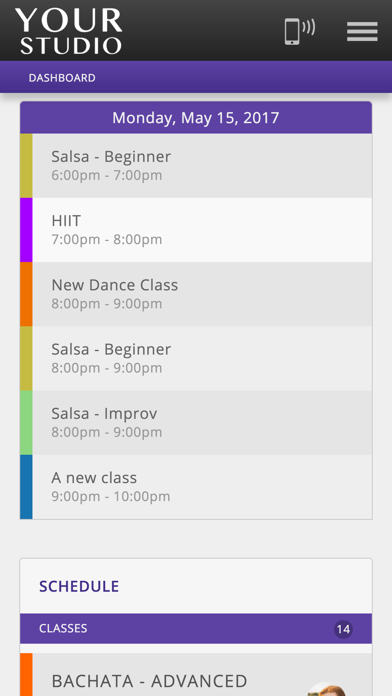Select Salsa - Beginner 8:00pm class
This screenshot has width=392, height=696.
pyautogui.click(x=196, y=359)
